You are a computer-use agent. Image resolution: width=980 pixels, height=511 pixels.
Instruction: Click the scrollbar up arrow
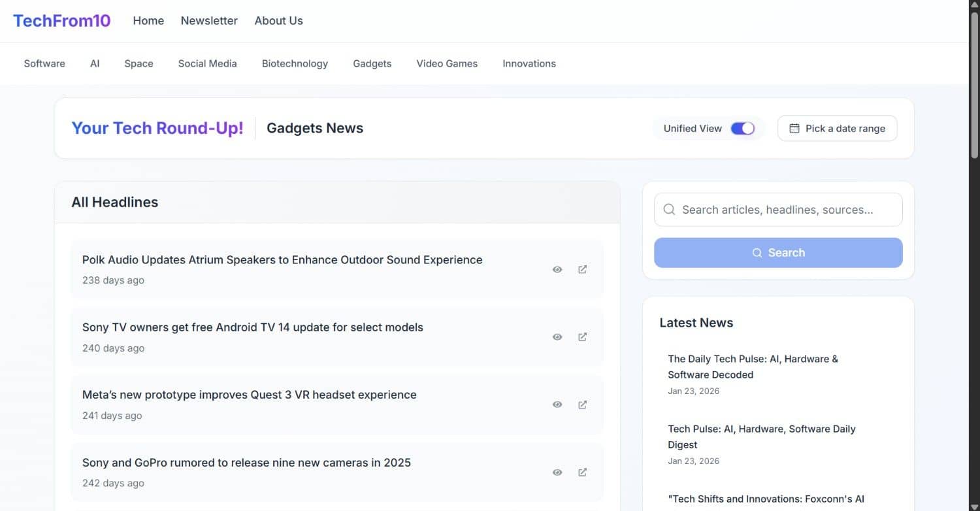(974, 5)
